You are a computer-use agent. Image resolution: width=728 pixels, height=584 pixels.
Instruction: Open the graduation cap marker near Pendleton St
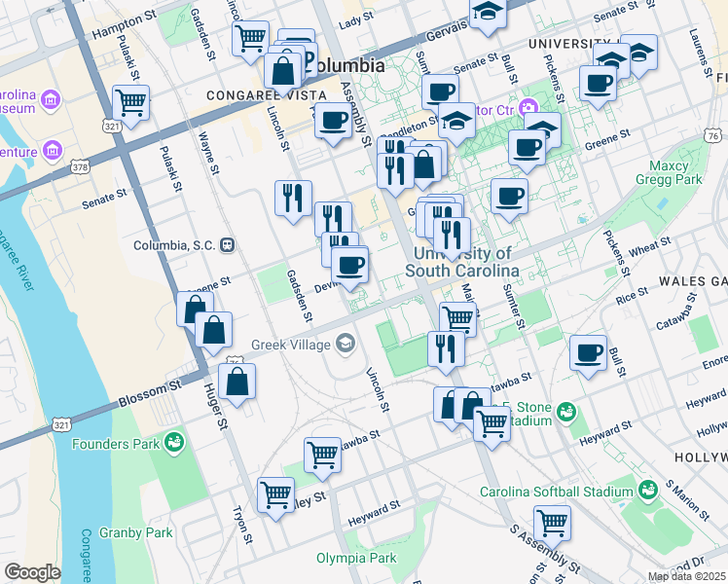pos(456,121)
